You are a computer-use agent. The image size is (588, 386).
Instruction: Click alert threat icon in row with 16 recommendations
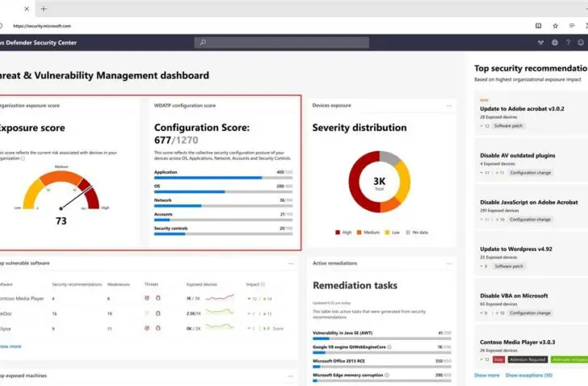158,313
